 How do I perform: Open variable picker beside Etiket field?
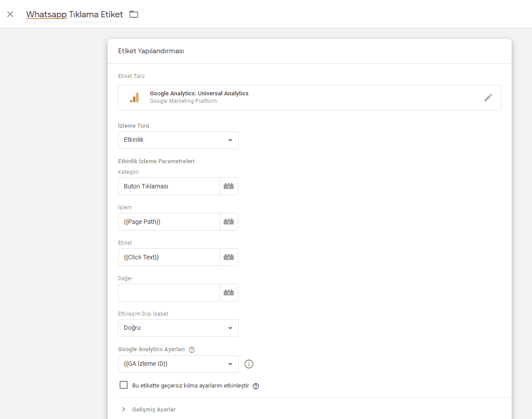[229, 257]
